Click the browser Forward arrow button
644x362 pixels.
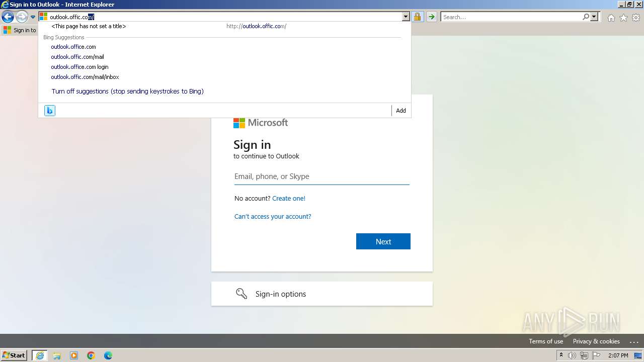point(22,17)
